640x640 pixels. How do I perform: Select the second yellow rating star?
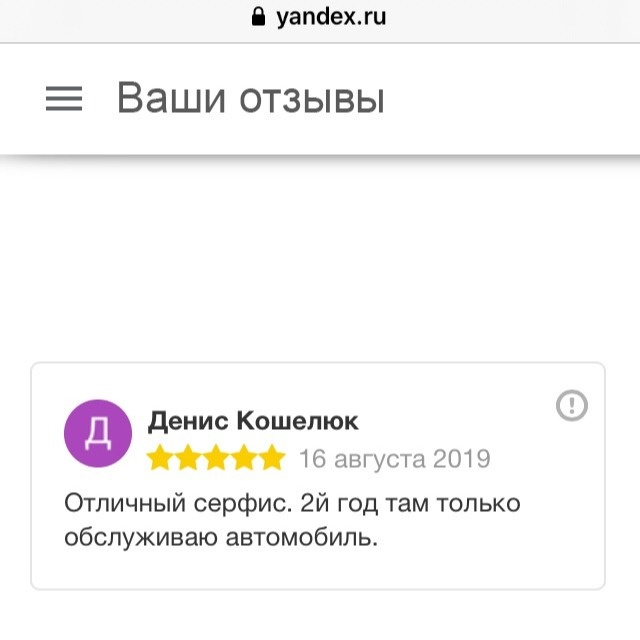(x=188, y=459)
